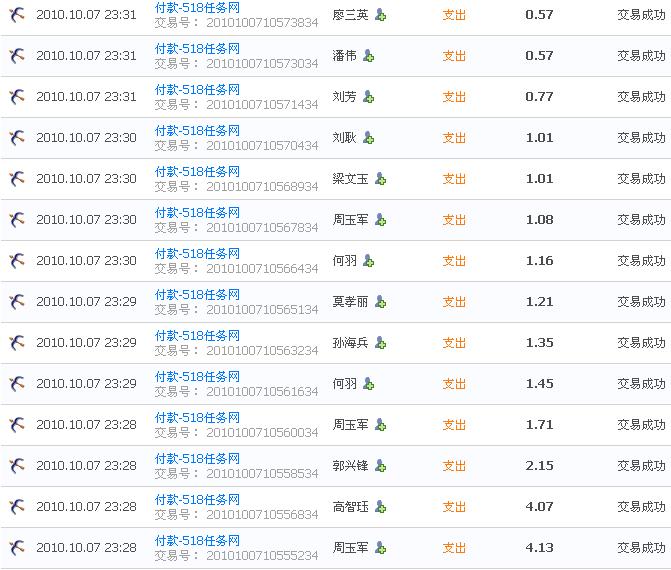The height and width of the screenshot is (570, 671).
Task: Open the 付款-518任务网 link above 2010100710555234
Action: [x=197, y=541]
